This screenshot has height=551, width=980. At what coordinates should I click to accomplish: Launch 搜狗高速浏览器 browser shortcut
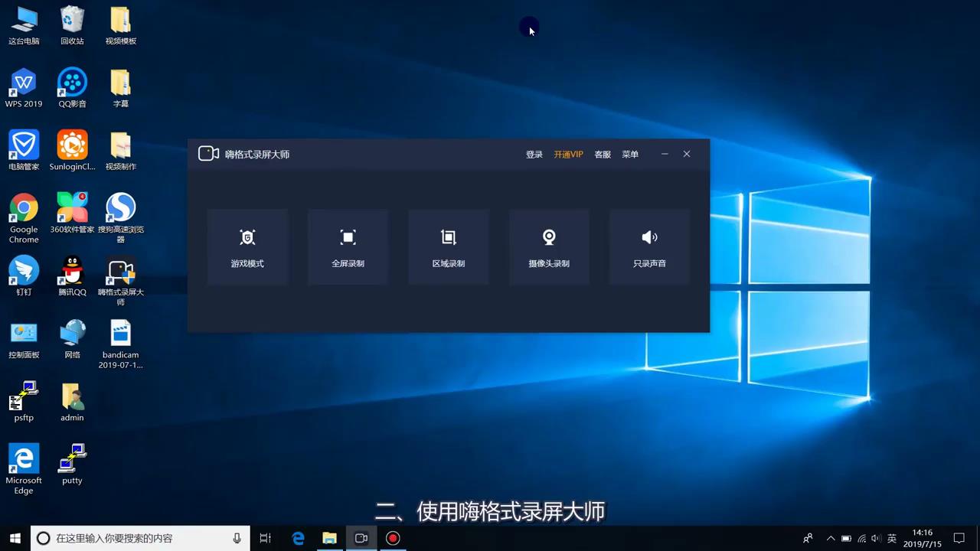pos(121,218)
